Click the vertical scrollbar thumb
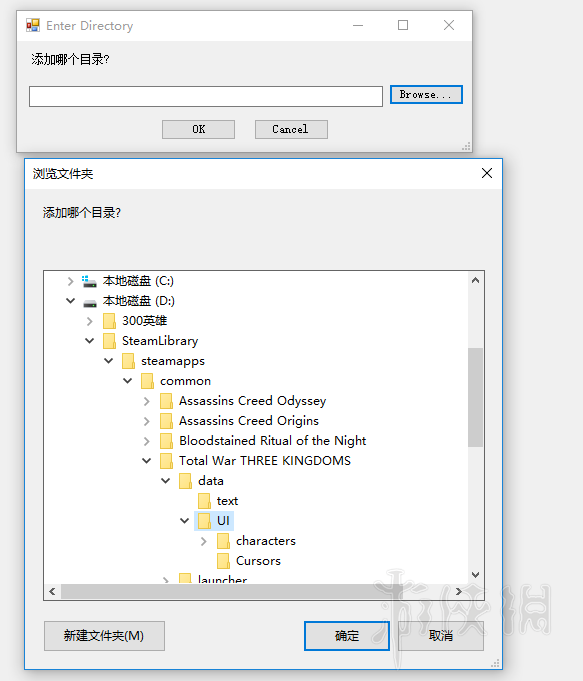Screen dimensions: 583x681 (476, 397)
